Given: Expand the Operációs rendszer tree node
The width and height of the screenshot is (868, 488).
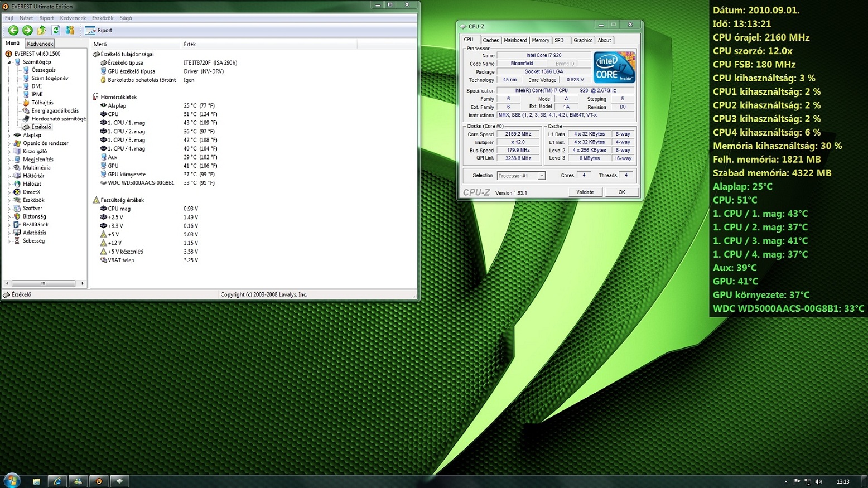Looking at the screenshot, I should 9,143.
